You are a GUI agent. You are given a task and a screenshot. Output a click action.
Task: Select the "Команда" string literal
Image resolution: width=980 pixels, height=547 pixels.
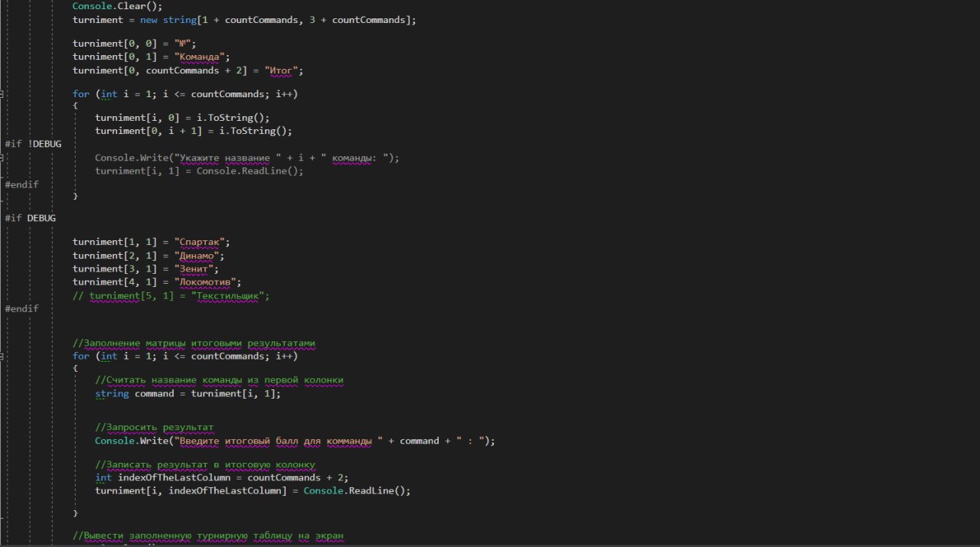(x=202, y=57)
